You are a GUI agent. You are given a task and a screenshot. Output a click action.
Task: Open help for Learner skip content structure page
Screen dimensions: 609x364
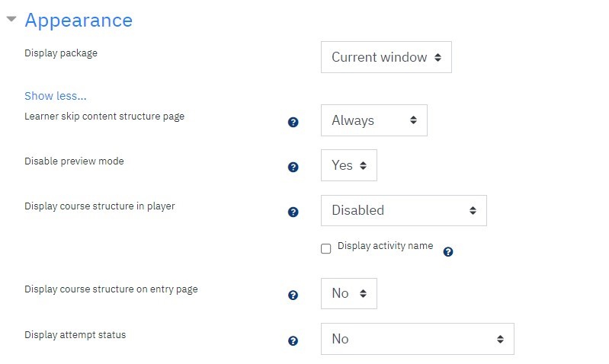coord(293,123)
